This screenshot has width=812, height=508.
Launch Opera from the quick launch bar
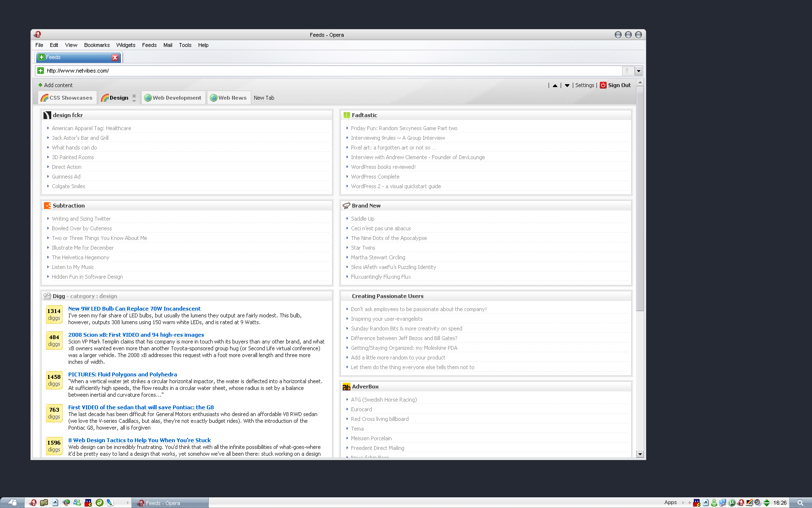click(33, 503)
